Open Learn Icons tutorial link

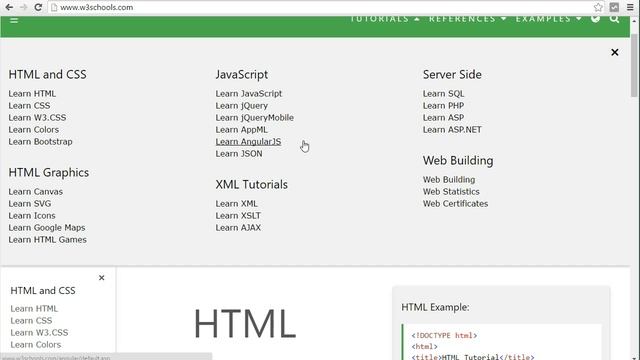(x=32, y=216)
